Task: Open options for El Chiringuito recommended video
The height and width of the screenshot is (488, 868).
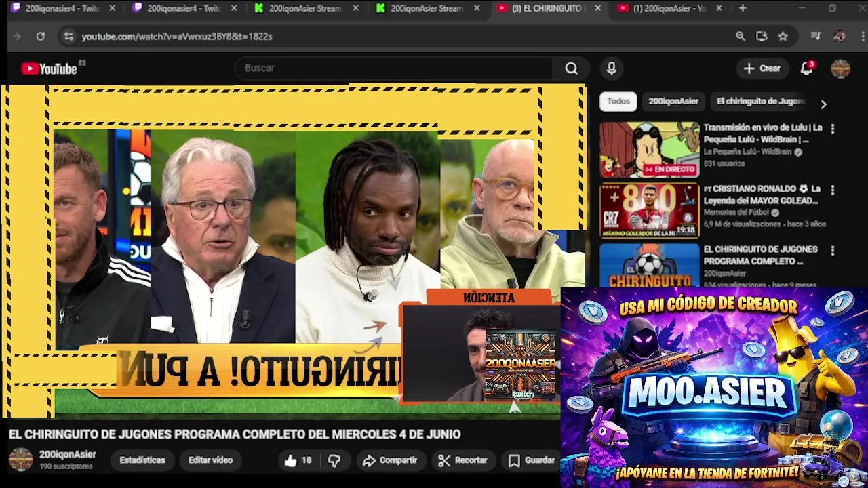Action: coord(833,251)
